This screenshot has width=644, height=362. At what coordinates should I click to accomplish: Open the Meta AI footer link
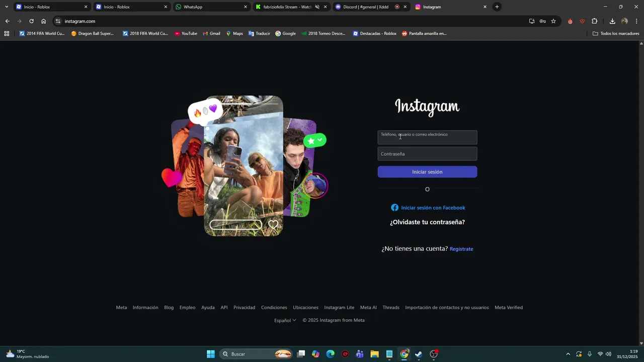368,308
